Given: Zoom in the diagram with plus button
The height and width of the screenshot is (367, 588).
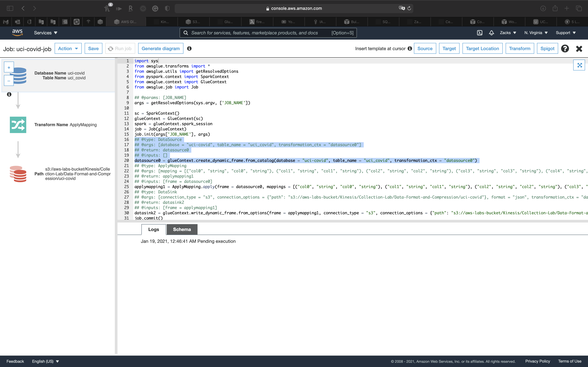Looking at the screenshot, I should pos(9,68).
